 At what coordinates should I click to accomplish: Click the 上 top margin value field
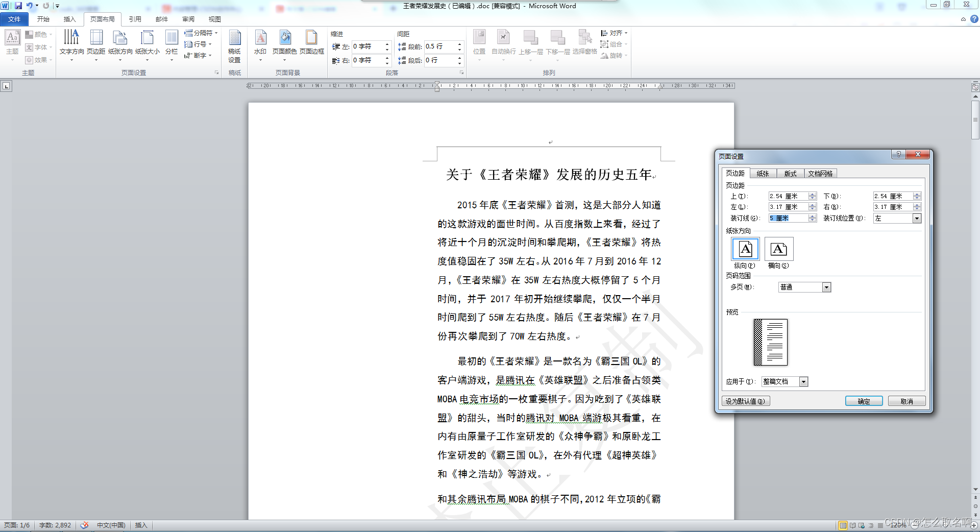click(x=788, y=196)
